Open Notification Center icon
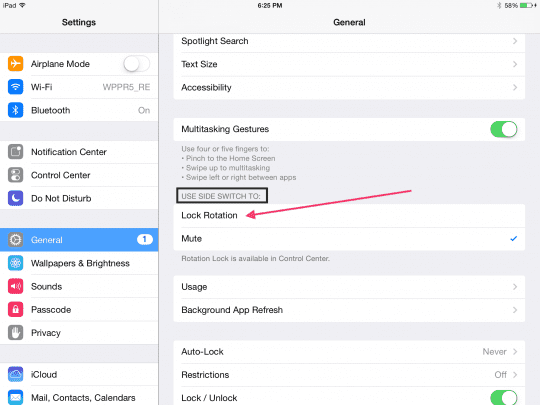Viewport: 540px width, 405px height. pos(15,152)
